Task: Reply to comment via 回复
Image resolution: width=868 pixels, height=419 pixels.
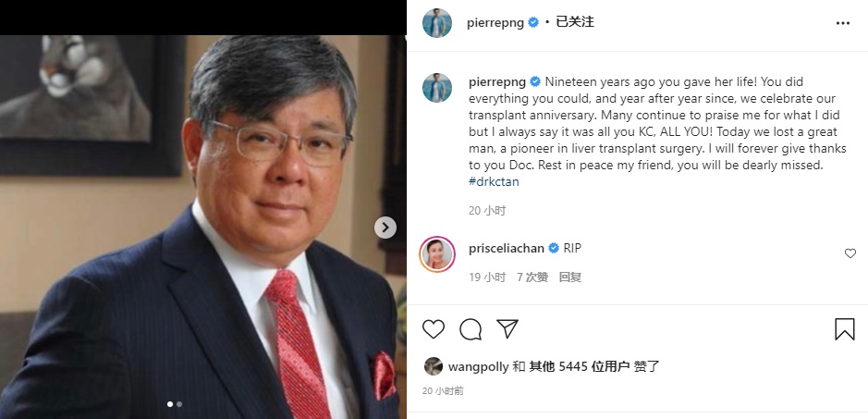Action: point(570,277)
